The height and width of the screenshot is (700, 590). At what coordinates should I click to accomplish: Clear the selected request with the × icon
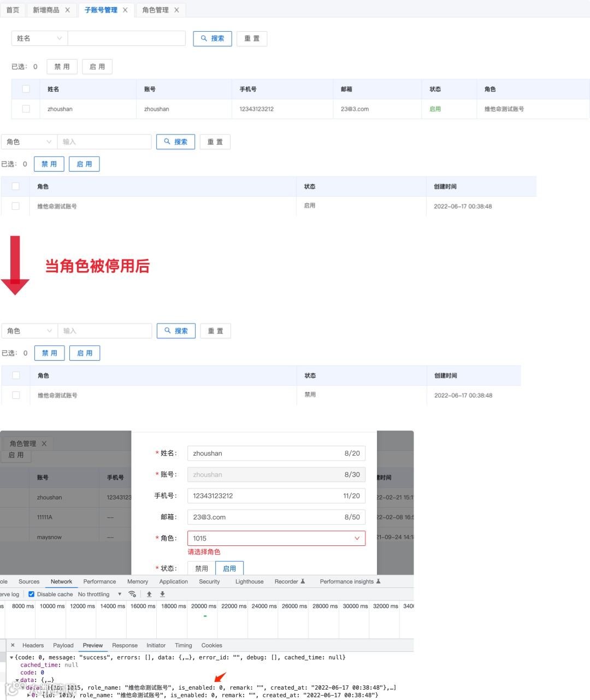[x=11, y=645]
